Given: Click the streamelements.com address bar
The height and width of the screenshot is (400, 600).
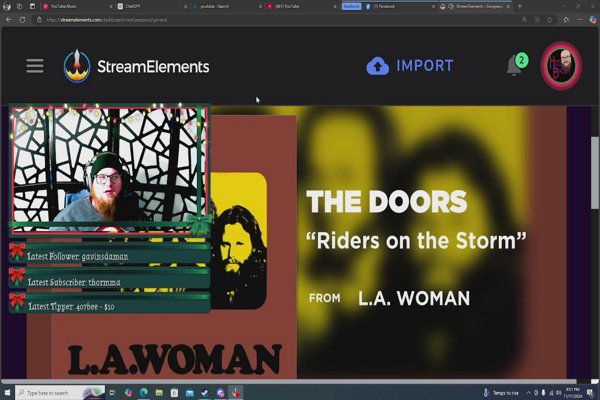Looking at the screenshot, I should pyautogui.click(x=276, y=20).
